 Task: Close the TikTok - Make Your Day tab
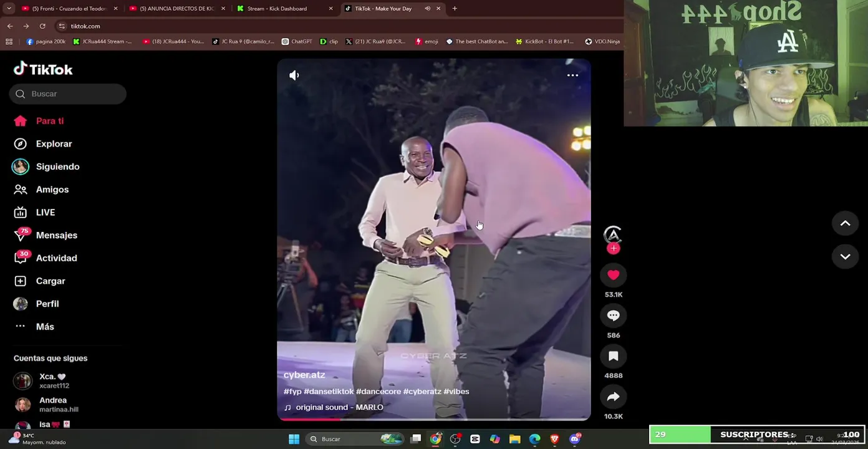438,9
